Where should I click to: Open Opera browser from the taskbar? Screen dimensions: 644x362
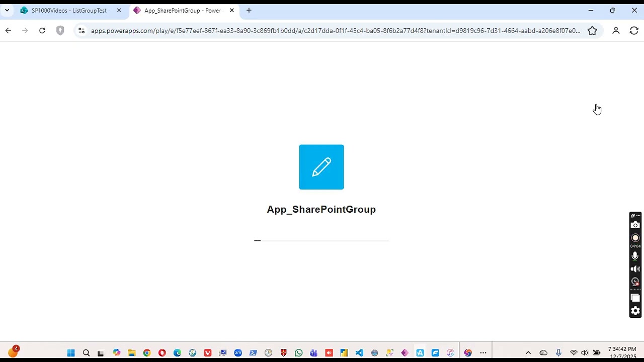pos(162,353)
